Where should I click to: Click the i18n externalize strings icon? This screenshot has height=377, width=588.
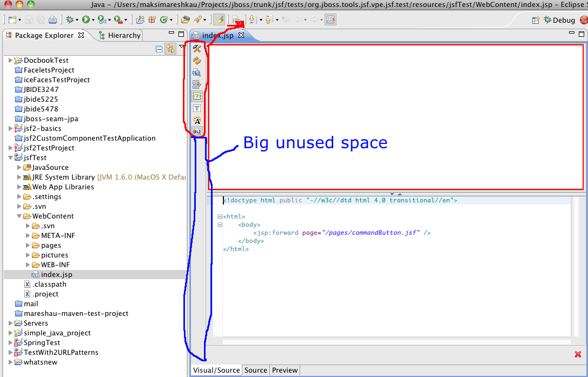(x=236, y=19)
